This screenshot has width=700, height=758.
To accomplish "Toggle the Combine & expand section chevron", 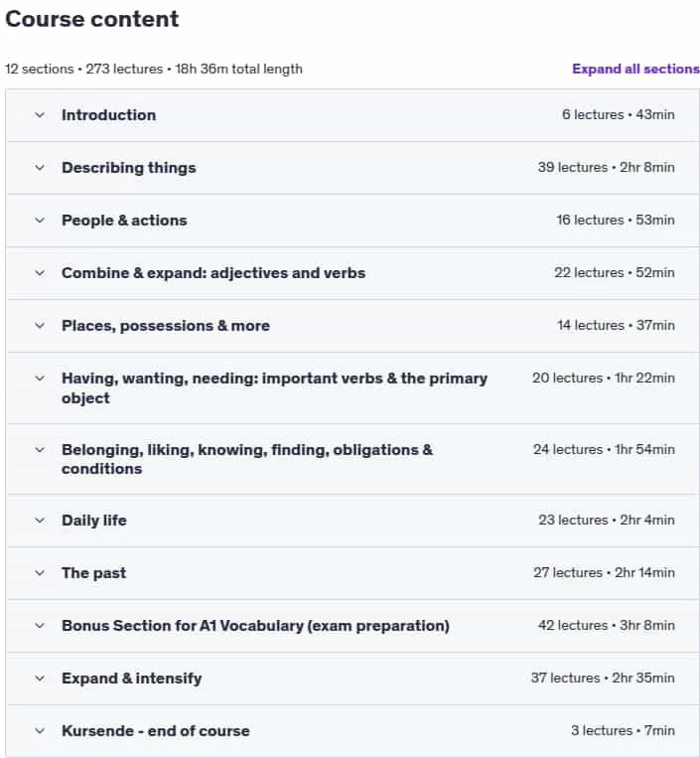I will tap(40, 273).
